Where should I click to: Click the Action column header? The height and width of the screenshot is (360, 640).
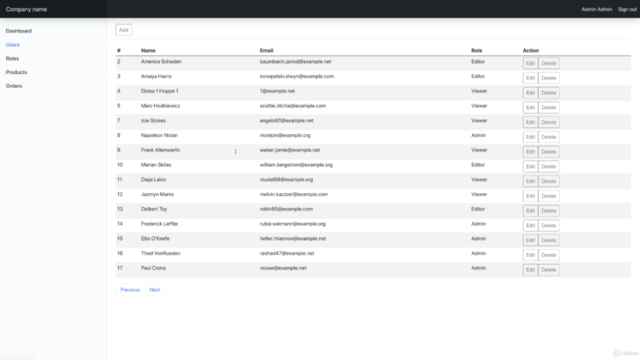pyautogui.click(x=531, y=51)
